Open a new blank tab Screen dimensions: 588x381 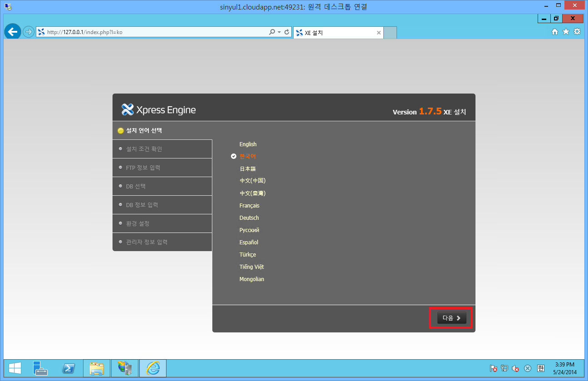click(x=390, y=33)
